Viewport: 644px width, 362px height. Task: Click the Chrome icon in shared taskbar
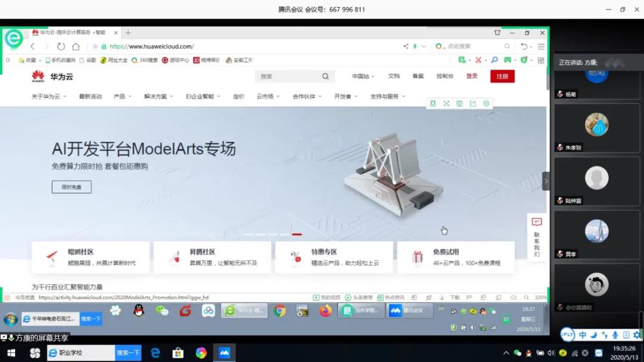point(280,311)
